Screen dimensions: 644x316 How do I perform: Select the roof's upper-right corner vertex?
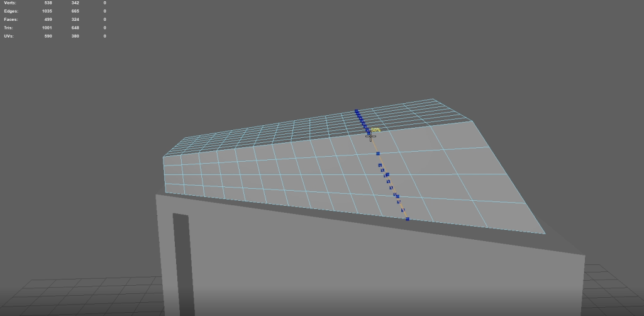point(473,119)
